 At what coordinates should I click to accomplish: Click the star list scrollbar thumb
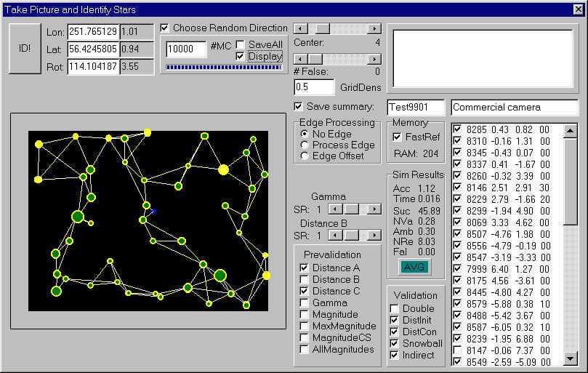click(x=570, y=182)
